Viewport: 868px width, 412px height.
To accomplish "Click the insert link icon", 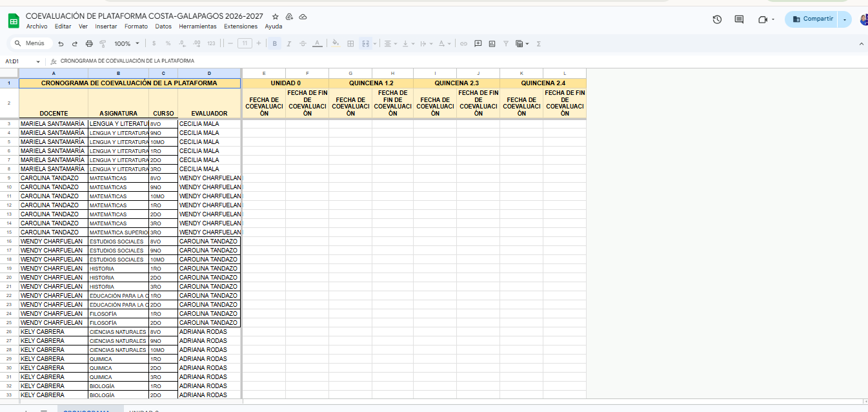I will click(463, 44).
